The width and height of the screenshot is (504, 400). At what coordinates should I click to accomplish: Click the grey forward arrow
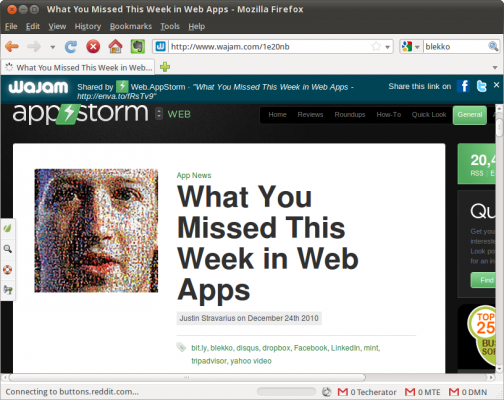click(x=34, y=46)
